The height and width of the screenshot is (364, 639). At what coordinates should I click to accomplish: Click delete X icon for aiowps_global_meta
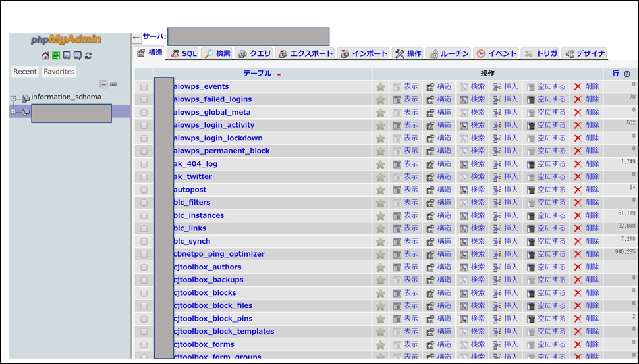[x=578, y=113]
